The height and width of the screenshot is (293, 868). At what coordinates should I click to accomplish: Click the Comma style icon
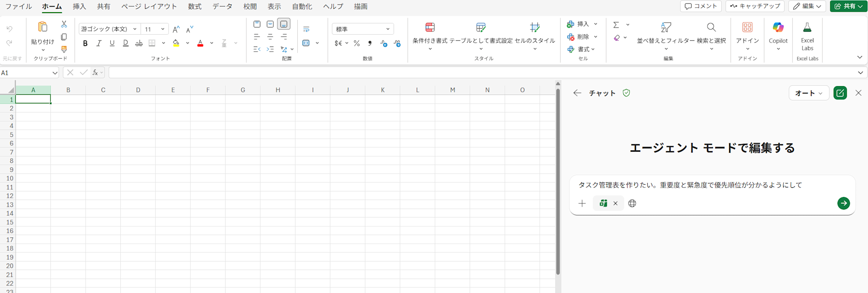(370, 43)
